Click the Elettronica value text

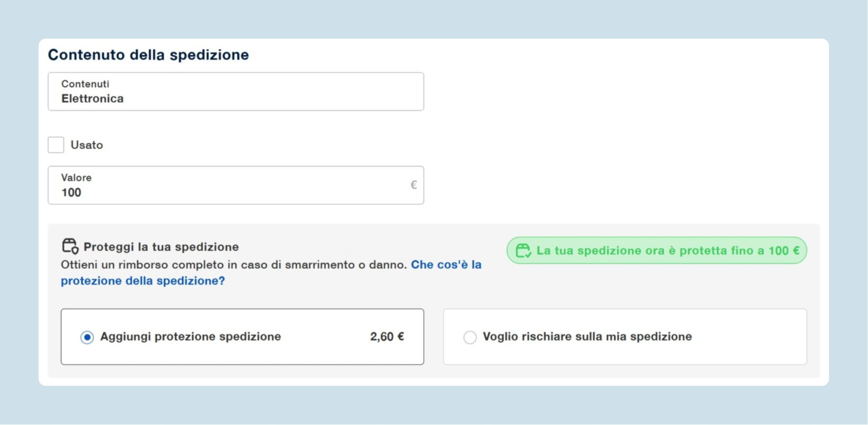92,99
